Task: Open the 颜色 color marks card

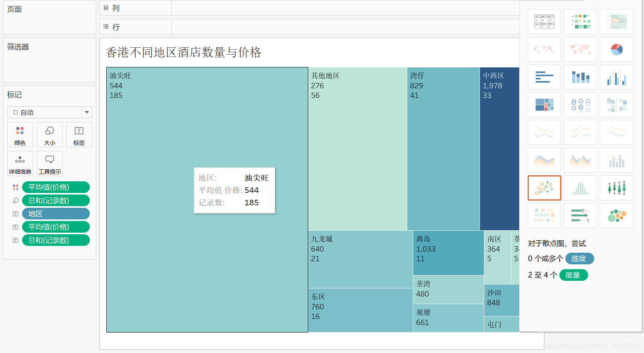Action: (x=20, y=135)
